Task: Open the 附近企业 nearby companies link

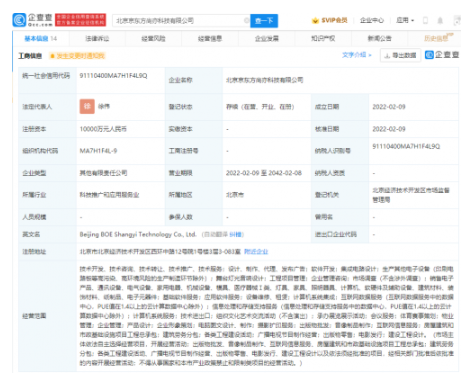Action: 256,252
